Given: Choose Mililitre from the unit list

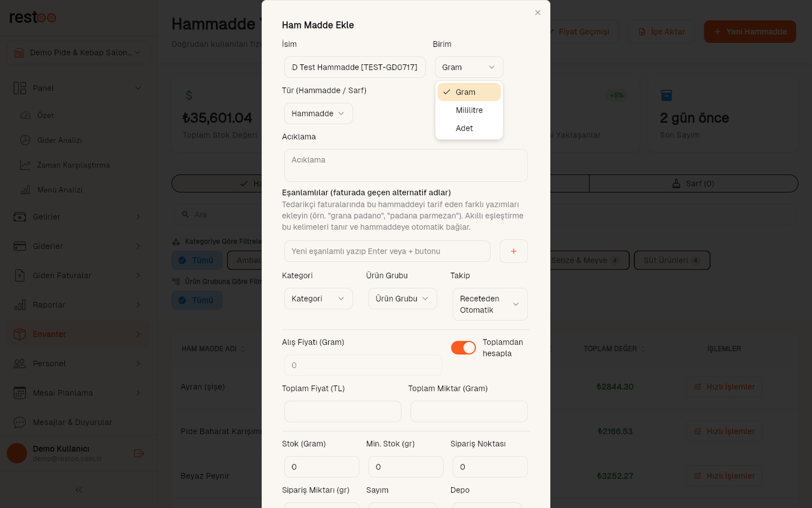Looking at the screenshot, I should [x=469, y=110].
